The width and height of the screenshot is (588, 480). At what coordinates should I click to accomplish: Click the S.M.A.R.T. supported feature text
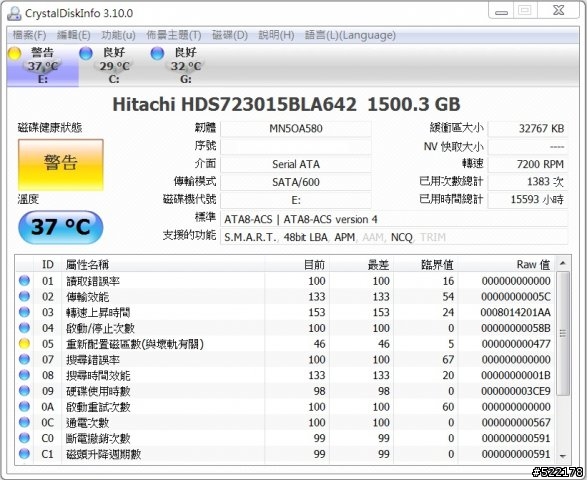250,237
